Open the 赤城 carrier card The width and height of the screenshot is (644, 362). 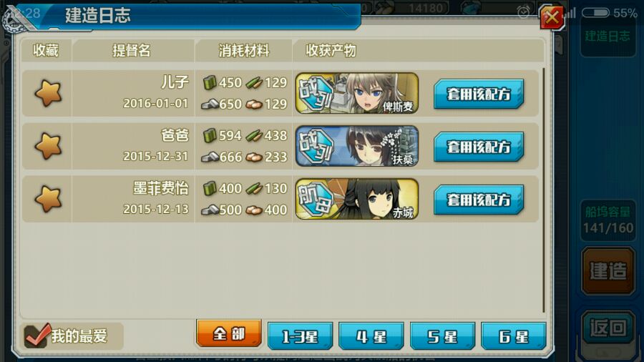[x=357, y=199]
